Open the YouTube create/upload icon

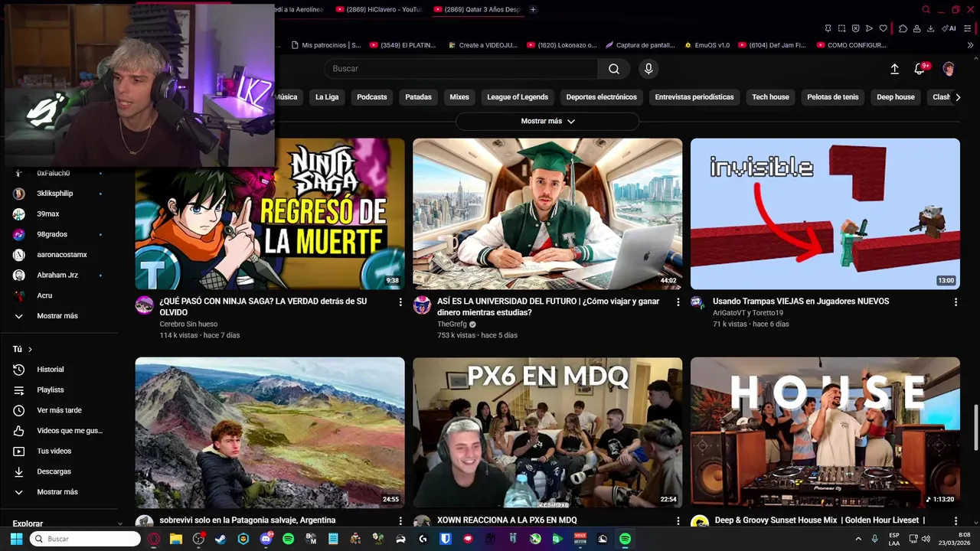pyautogui.click(x=894, y=69)
